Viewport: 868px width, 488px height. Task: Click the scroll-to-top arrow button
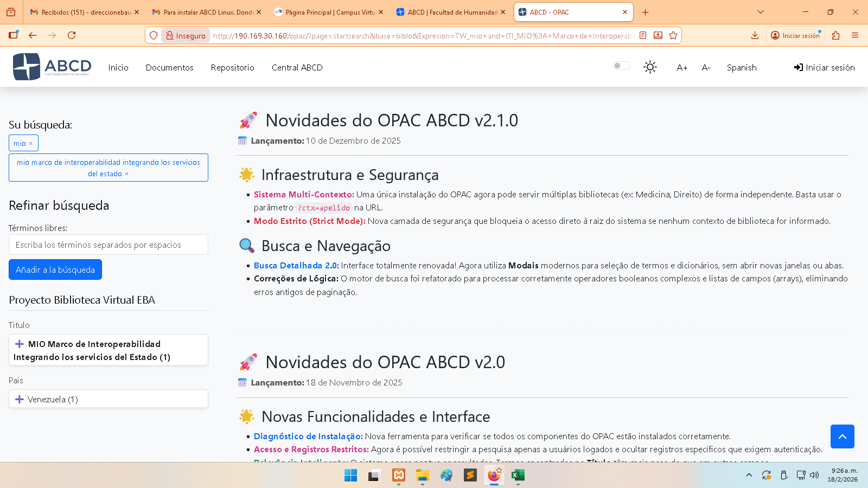(x=842, y=436)
